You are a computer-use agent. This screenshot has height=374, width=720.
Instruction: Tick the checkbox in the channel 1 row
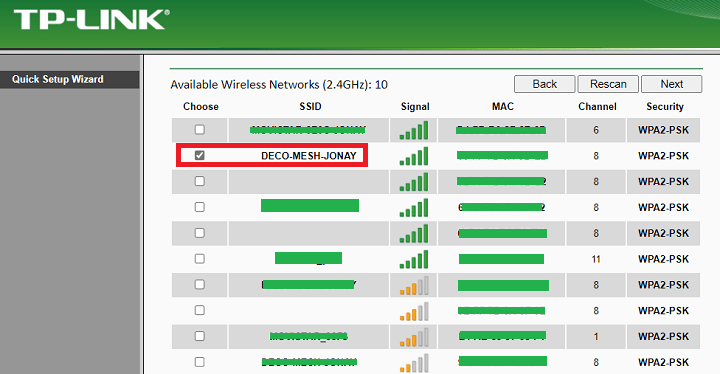tap(199, 336)
